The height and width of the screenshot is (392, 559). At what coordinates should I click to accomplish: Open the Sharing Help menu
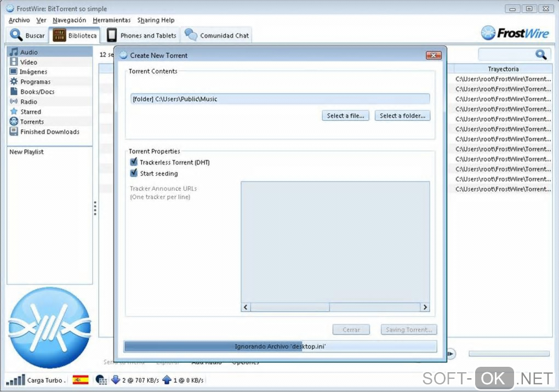point(156,20)
